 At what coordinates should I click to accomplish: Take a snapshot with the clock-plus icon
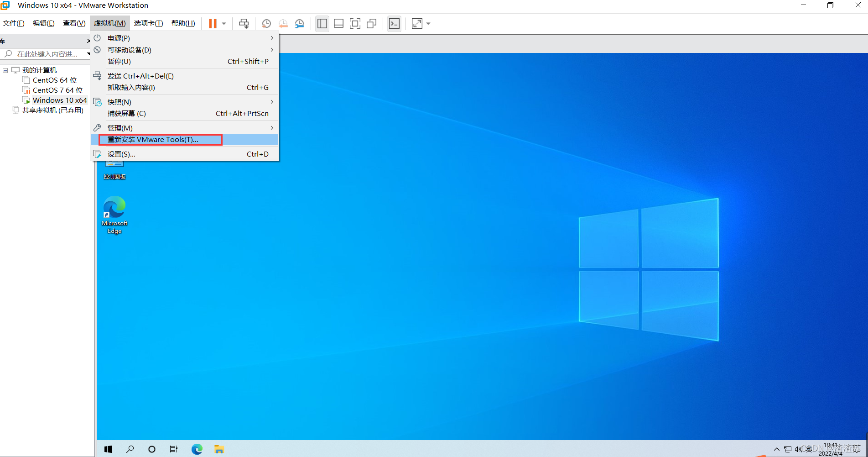(x=266, y=23)
